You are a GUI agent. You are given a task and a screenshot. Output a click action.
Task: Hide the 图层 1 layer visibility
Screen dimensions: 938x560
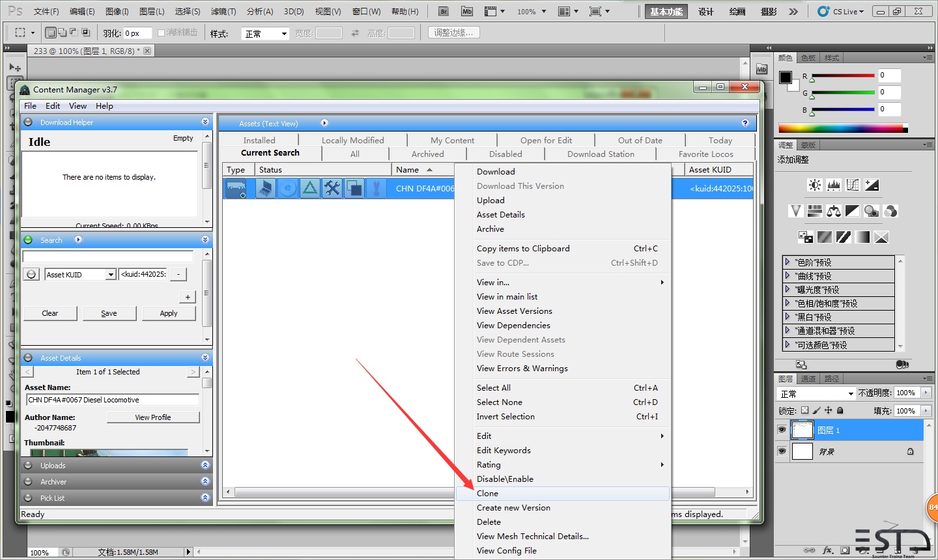point(782,430)
